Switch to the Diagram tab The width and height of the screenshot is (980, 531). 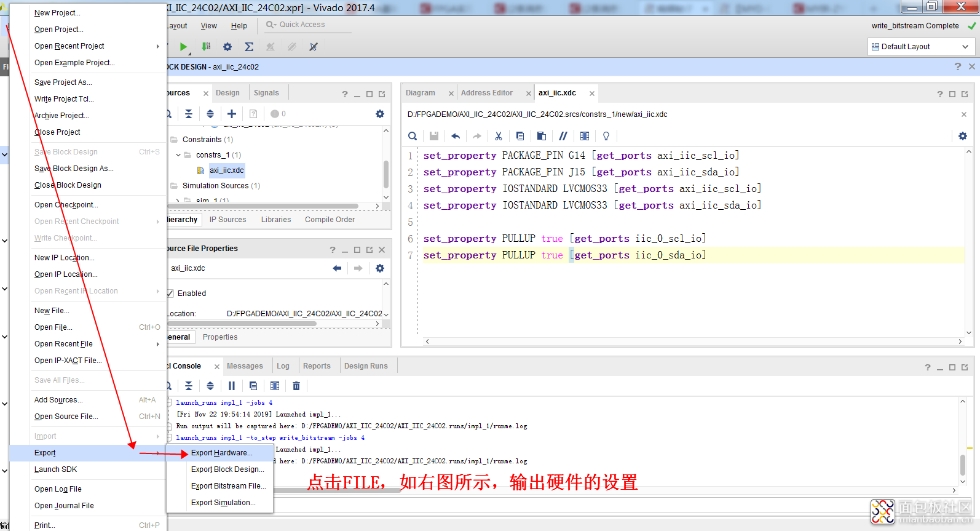[421, 93]
